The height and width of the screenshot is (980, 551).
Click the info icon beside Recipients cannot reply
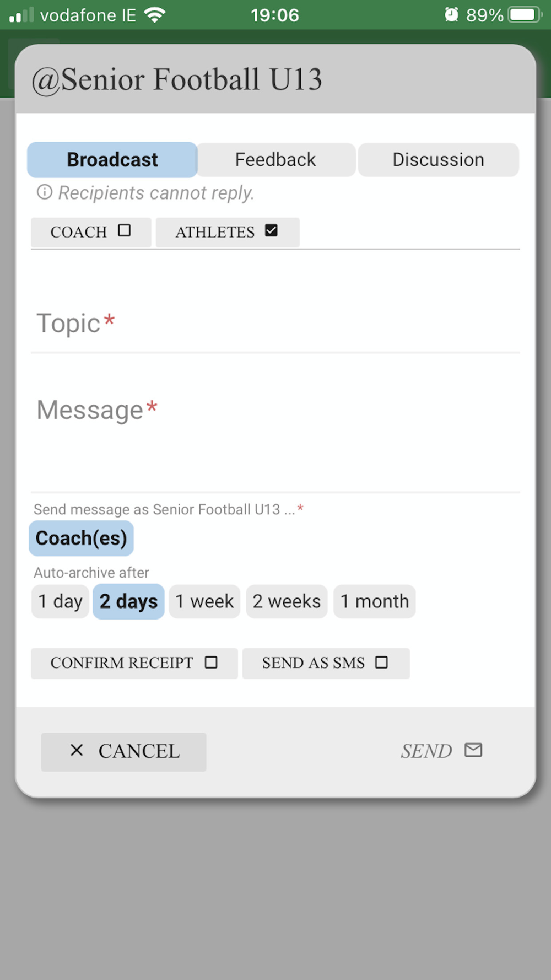coord(45,192)
